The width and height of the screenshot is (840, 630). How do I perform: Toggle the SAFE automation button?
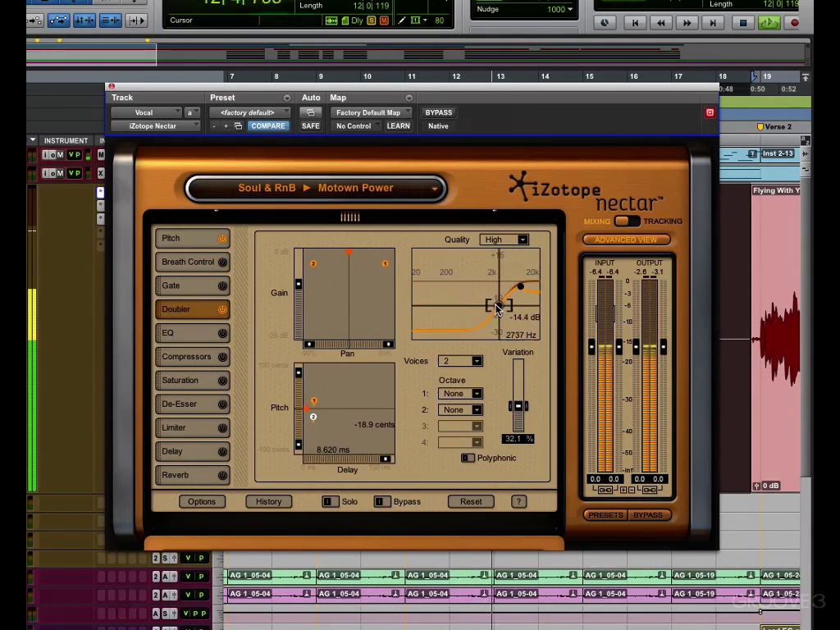(311, 126)
